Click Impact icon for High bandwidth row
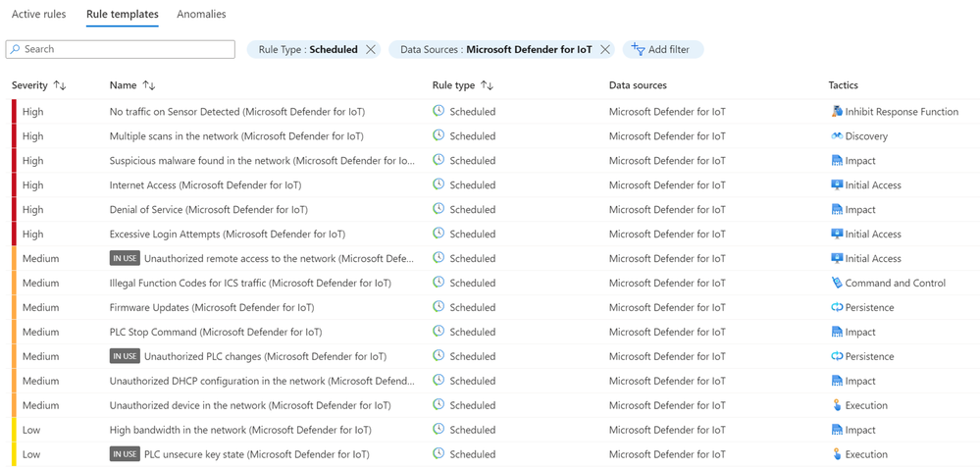The height and width of the screenshot is (470, 980). pos(837,430)
